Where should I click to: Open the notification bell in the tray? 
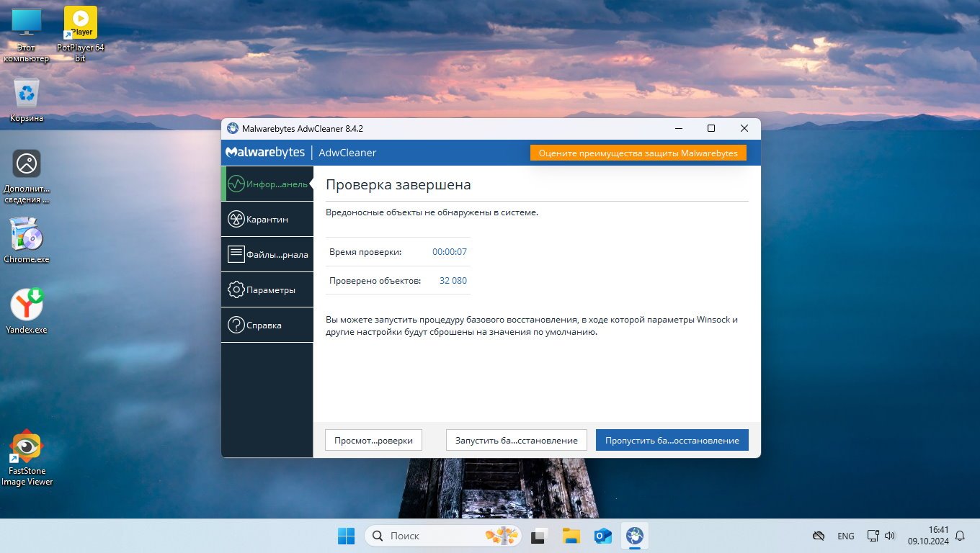960,536
